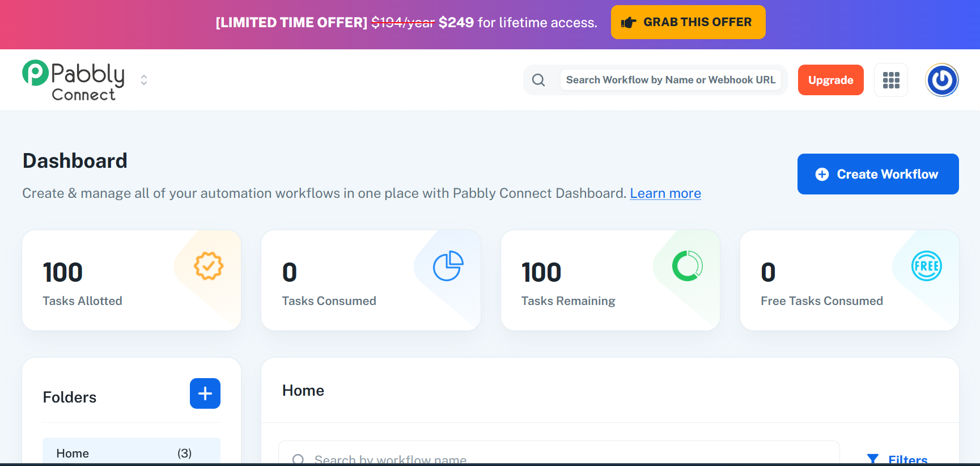Click the Tasks Consumed pie chart icon

click(448, 266)
